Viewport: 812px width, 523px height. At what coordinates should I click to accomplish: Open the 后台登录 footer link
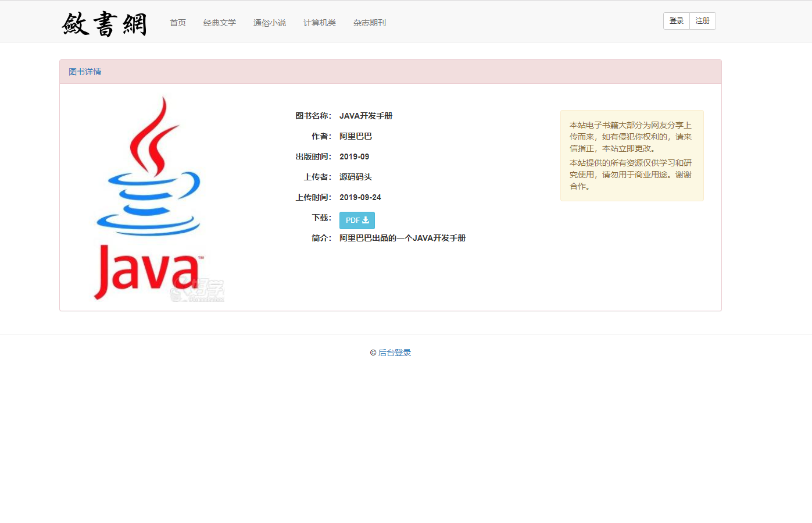(395, 353)
